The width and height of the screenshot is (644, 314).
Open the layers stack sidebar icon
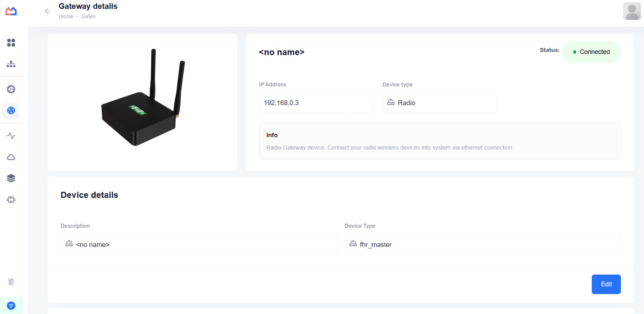pyautogui.click(x=11, y=178)
